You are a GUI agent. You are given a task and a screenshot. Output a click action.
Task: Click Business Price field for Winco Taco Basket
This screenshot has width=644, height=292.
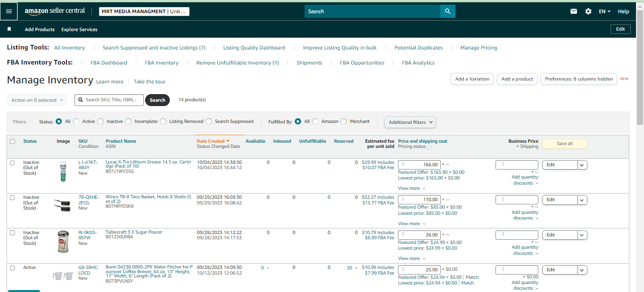[517, 200]
